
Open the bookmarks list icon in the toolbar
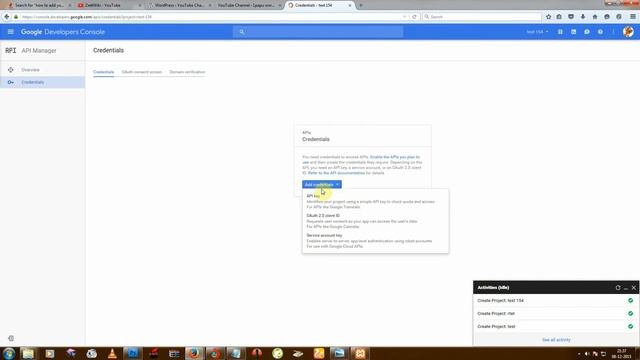coord(559,17)
